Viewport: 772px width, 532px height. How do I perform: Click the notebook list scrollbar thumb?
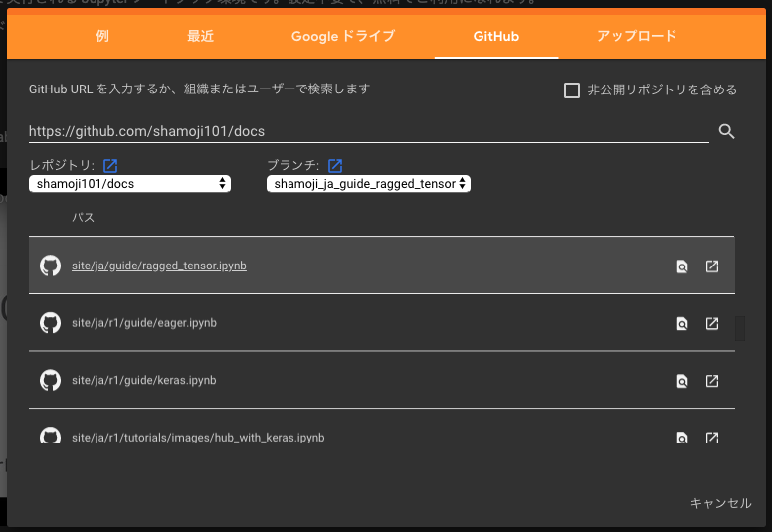(x=740, y=328)
